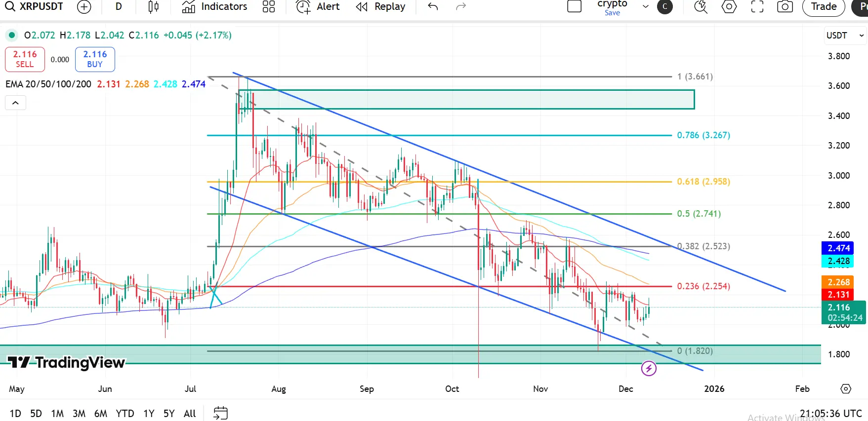Select the YTD date range

[125, 414]
